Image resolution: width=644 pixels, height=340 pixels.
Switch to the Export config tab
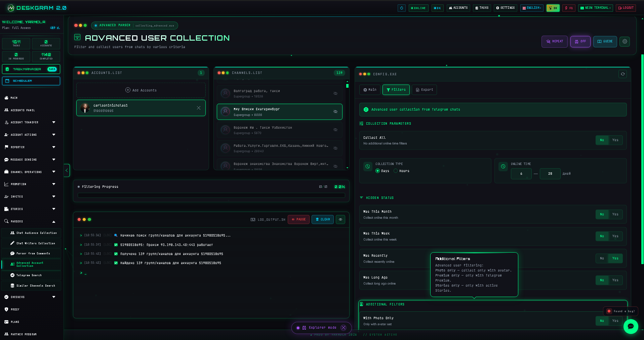click(424, 90)
